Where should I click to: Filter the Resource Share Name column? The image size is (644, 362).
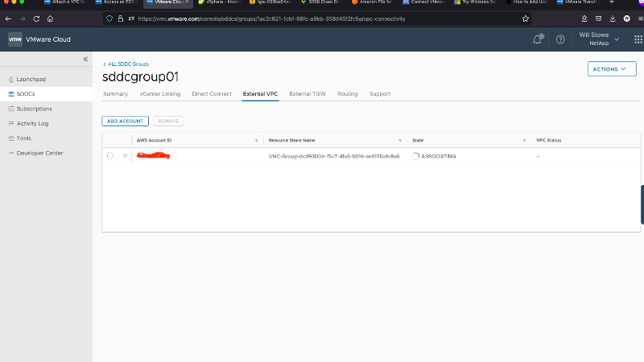point(400,141)
